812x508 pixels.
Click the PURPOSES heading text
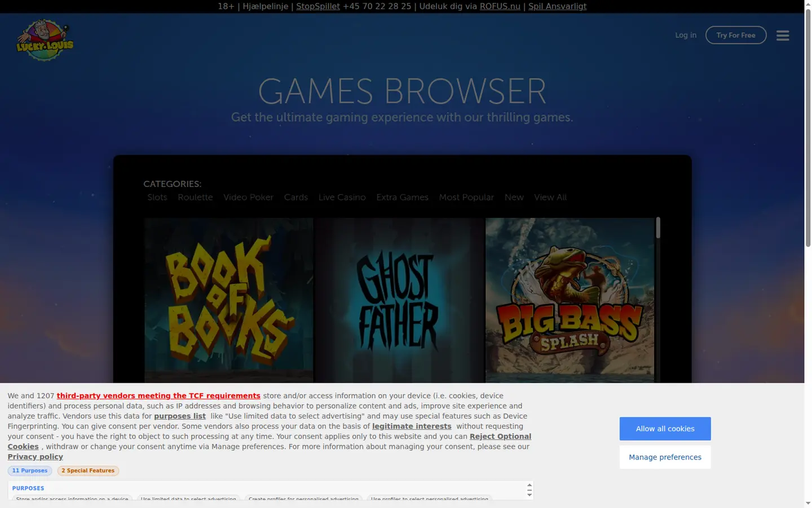(x=28, y=488)
